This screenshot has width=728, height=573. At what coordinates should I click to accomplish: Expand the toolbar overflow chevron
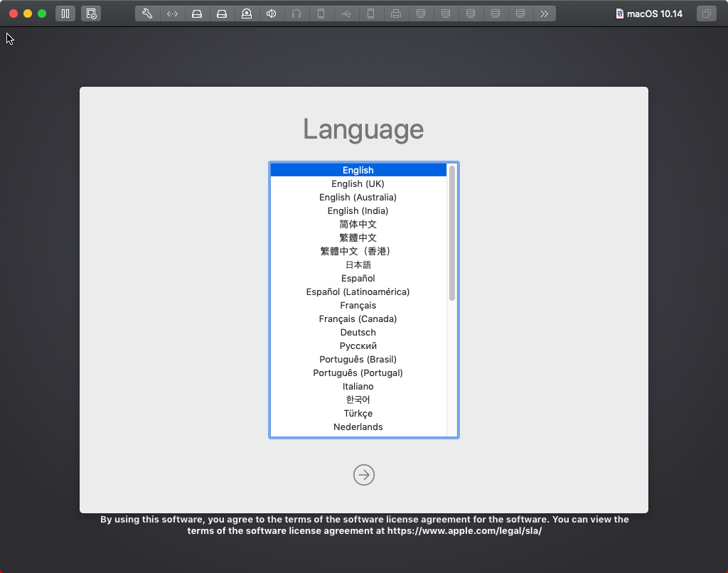(545, 14)
